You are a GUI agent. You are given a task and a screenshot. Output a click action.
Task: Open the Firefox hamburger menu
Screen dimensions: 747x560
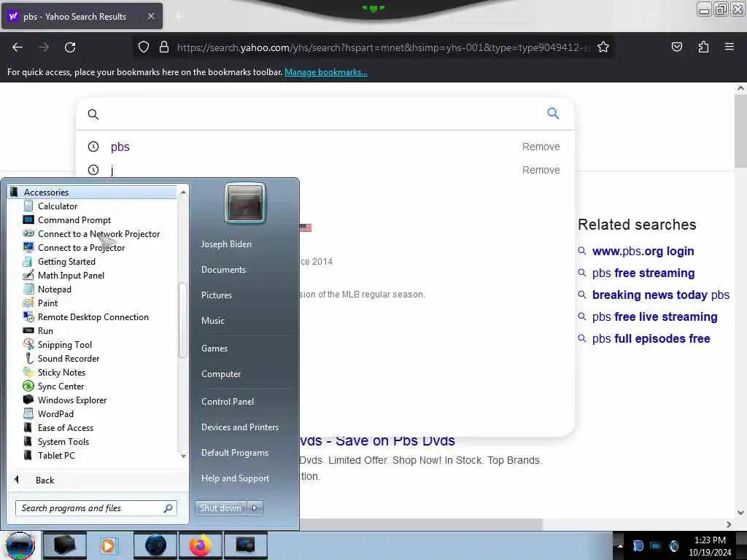pyautogui.click(x=729, y=47)
